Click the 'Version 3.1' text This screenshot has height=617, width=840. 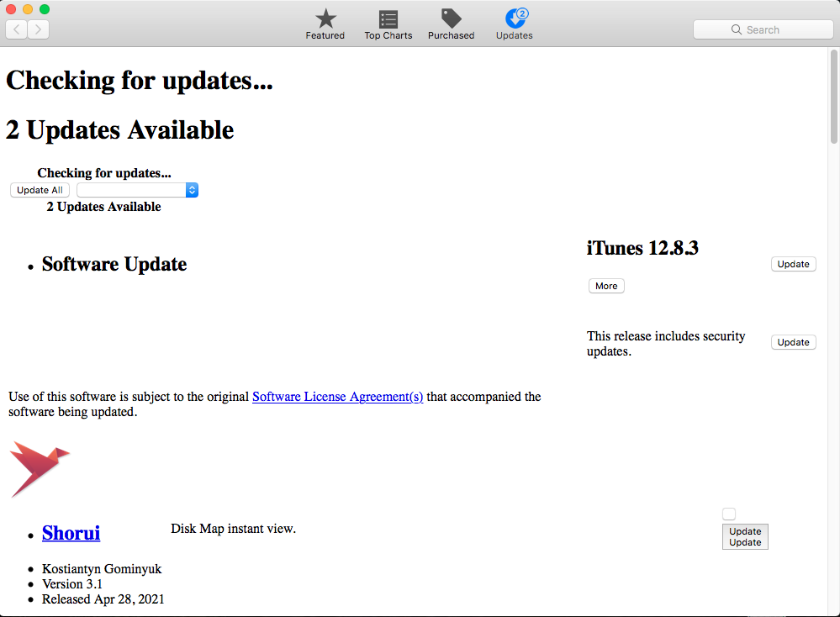coord(72,583)
